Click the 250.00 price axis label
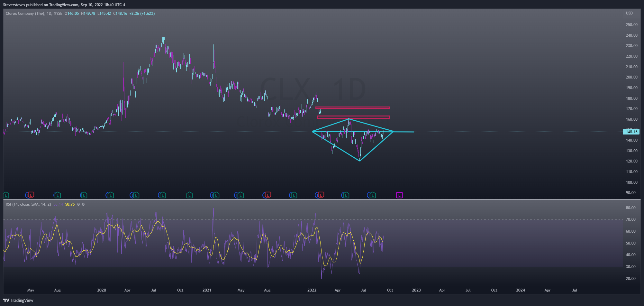The image size is (644, 306). [x=632, y=25]
